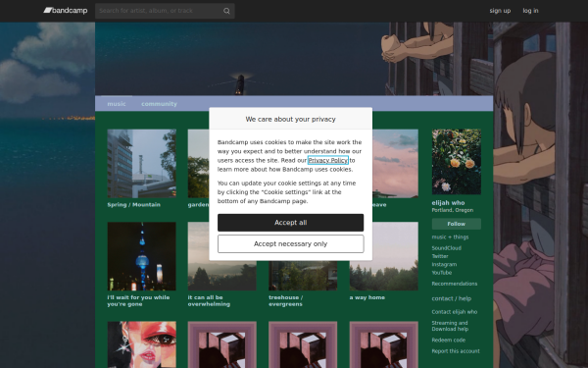Click Report this account

(456, 351)
